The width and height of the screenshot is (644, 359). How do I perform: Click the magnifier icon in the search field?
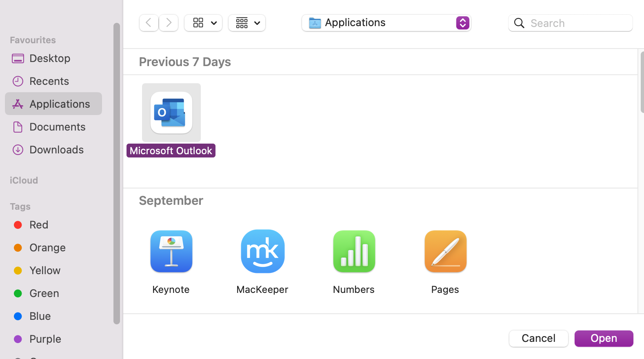tap(519, 23)
